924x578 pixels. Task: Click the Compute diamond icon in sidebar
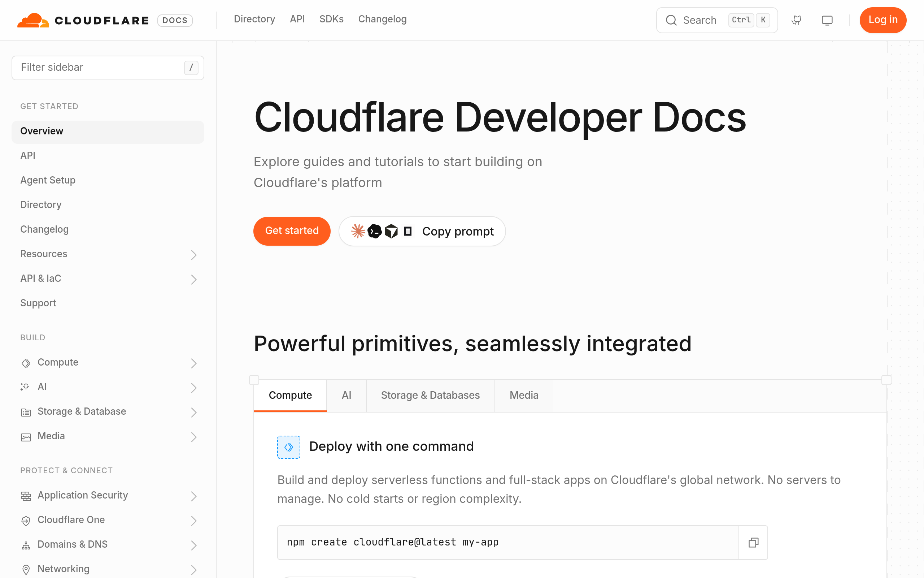pos(26,363)
